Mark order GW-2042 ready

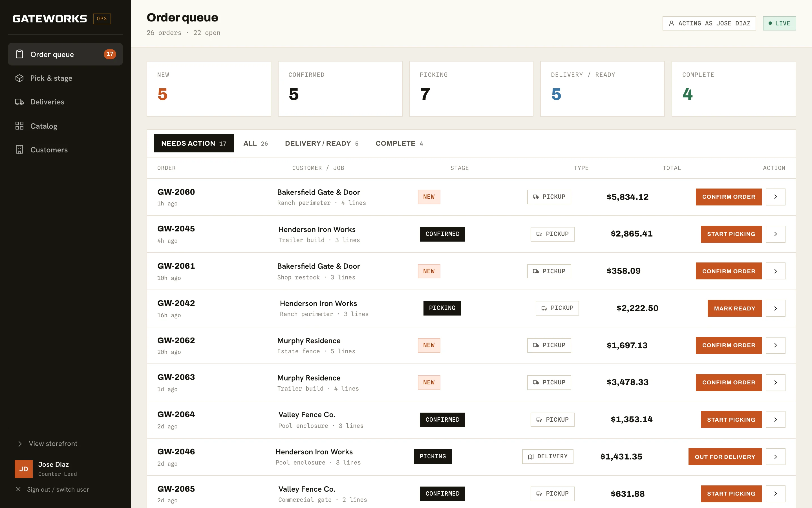pyautogui.click(x=734, y=308)
